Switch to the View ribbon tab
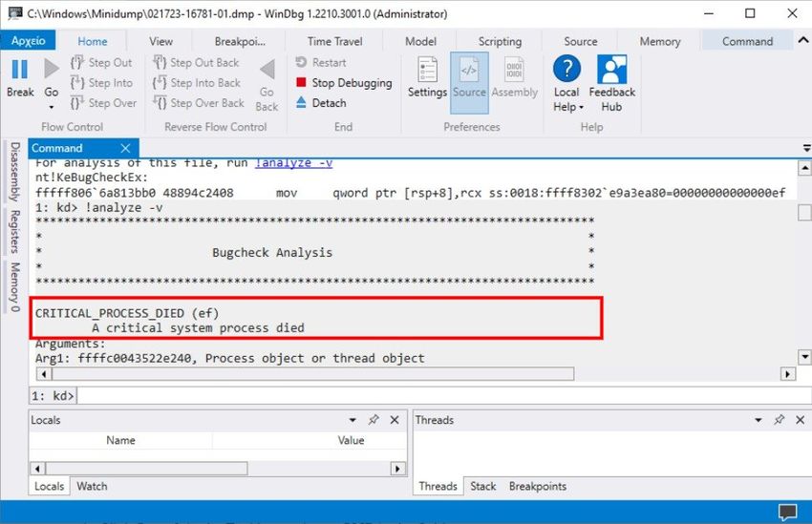The width and height of the screenshot is (812, 524). click(x=160, y=41)
